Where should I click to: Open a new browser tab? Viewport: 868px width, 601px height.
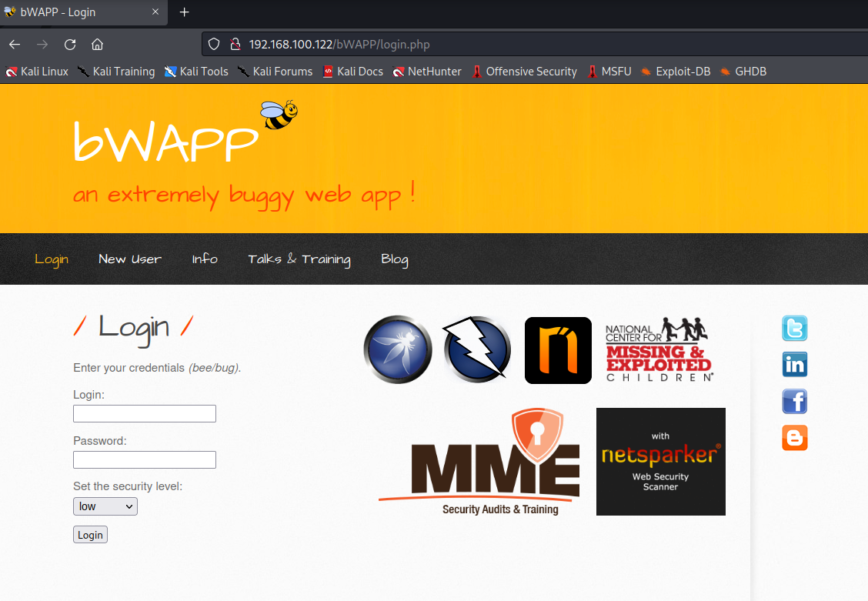(x=184, y=12)
